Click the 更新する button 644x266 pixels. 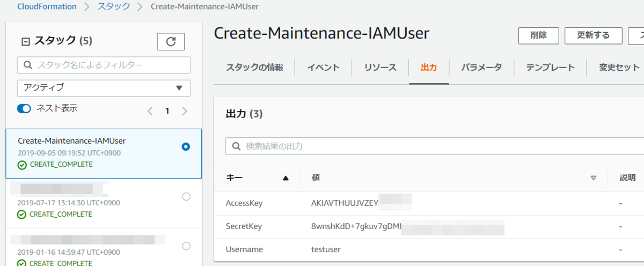pyautogui.click(x=594, y=35)
